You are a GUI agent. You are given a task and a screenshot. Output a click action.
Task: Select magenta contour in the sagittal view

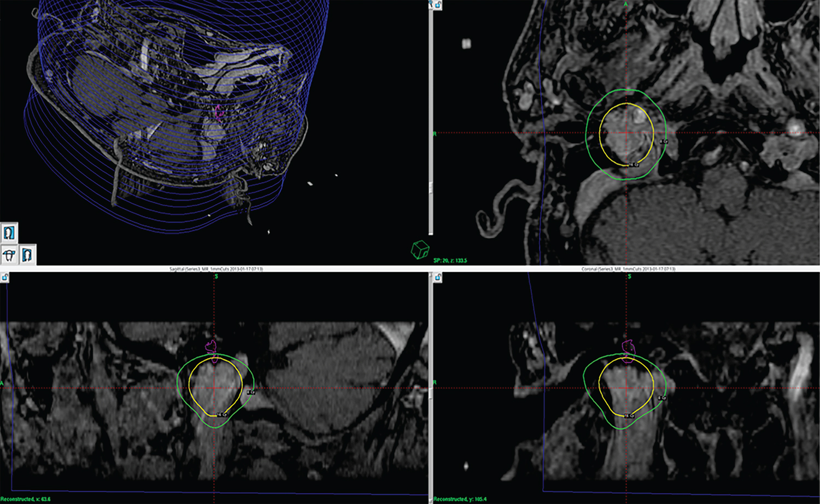(x=211, y=345)
